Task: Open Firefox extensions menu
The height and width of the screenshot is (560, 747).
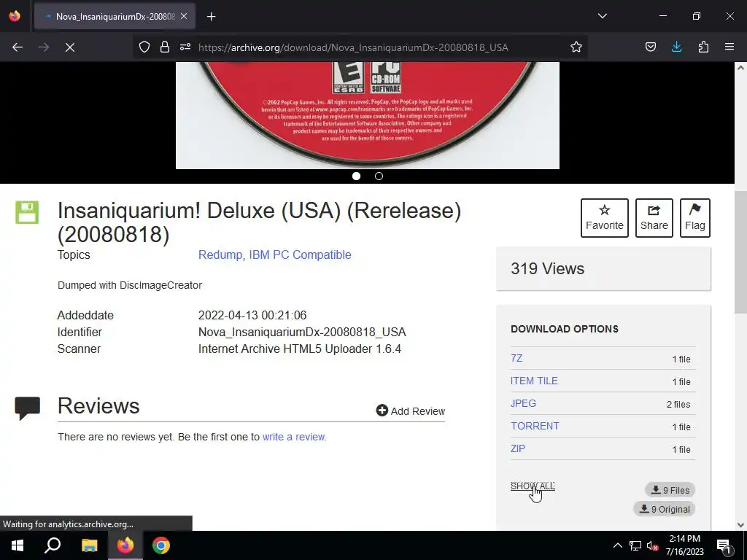Action: click(703, 47)
